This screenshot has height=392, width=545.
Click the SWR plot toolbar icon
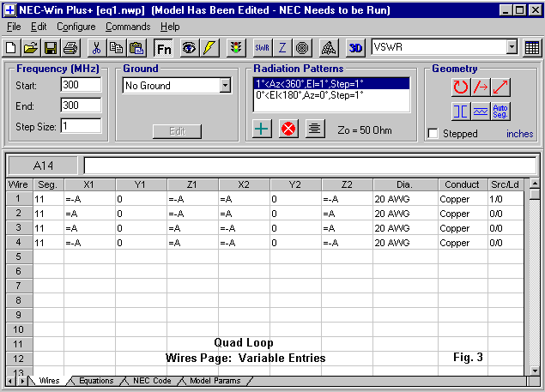click(262, 48)
